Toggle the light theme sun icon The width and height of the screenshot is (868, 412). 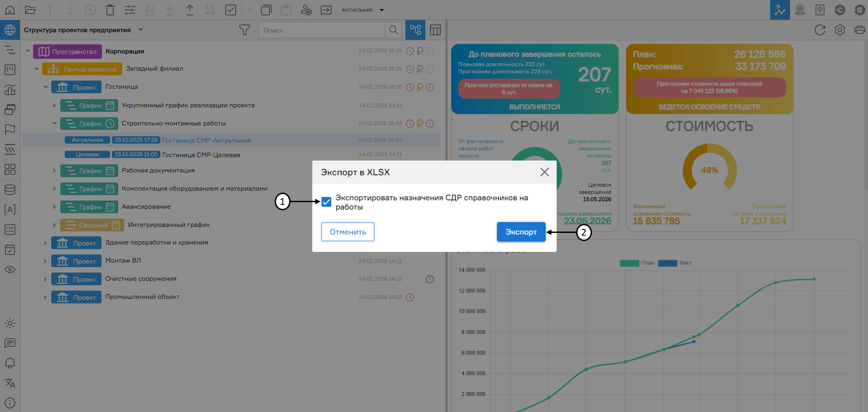coord(10,323)
